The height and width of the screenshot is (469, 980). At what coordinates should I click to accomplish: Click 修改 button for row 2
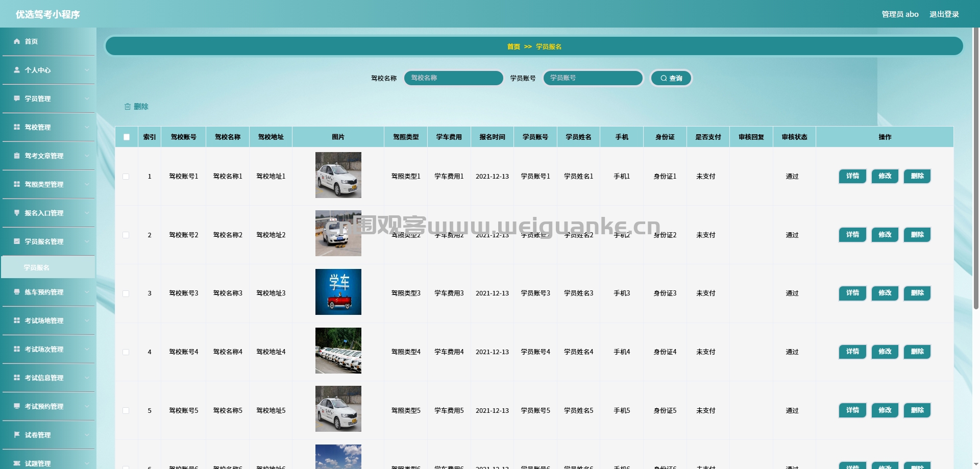pos(885,235)
